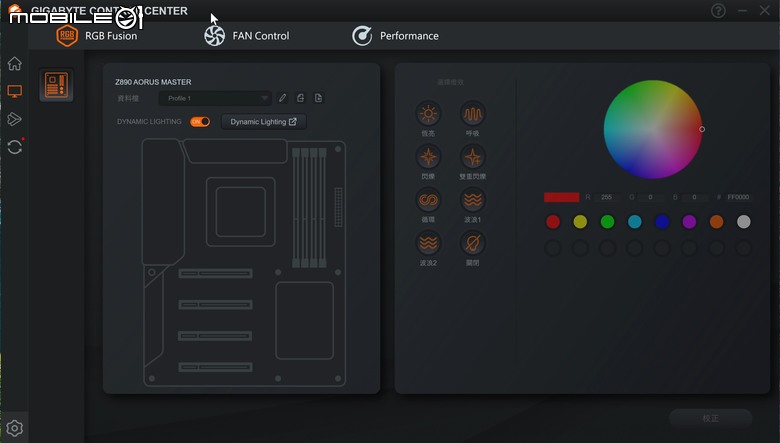The height and width of the screenshot is (443, 780).
Task: Click the center of the color wheel
Action: tap(653, 129)
